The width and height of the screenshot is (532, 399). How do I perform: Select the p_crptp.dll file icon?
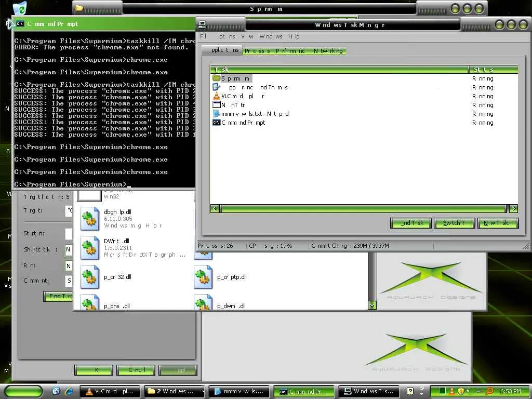(x=203, y=277)
